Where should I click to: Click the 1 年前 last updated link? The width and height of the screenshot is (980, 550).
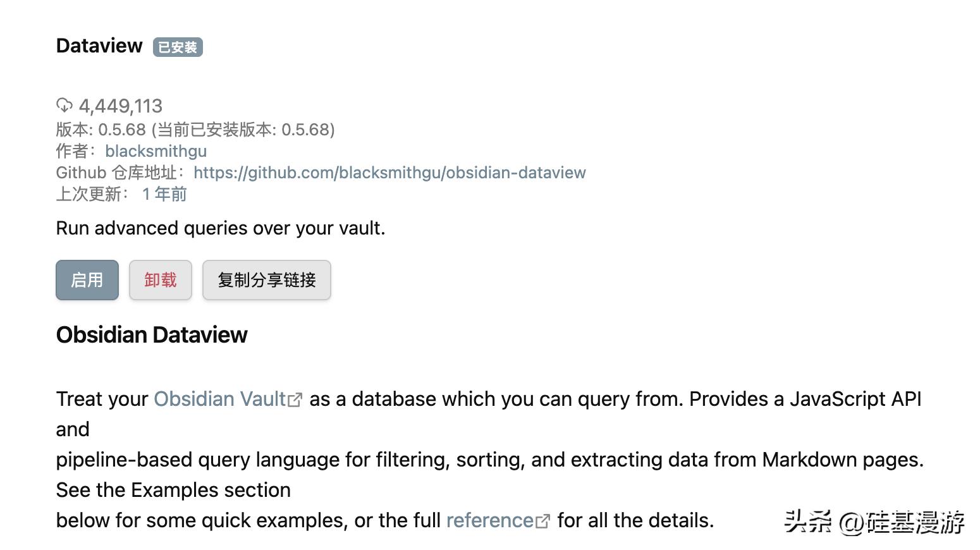tap(164, 194)
